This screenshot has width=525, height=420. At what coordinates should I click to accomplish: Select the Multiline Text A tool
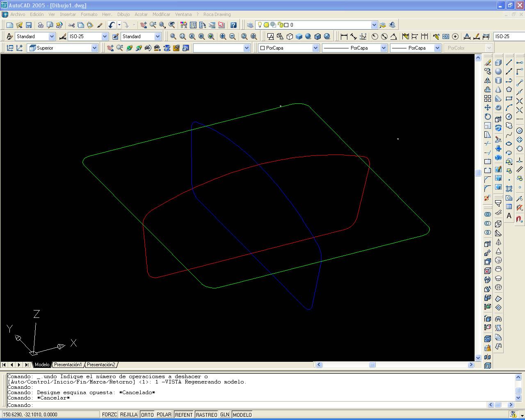(509, 216)
